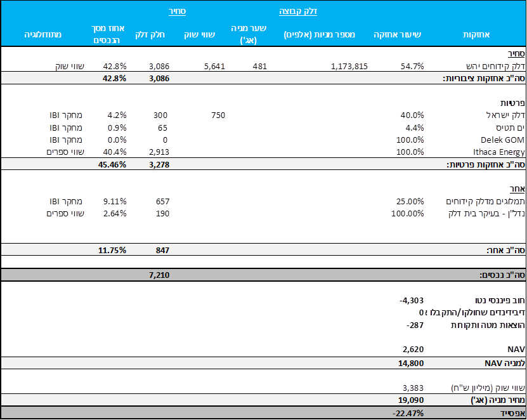The image size is (527, 420).
Task: Click the 54.7% holding rate cell
Action: click(x=412, y=66)
